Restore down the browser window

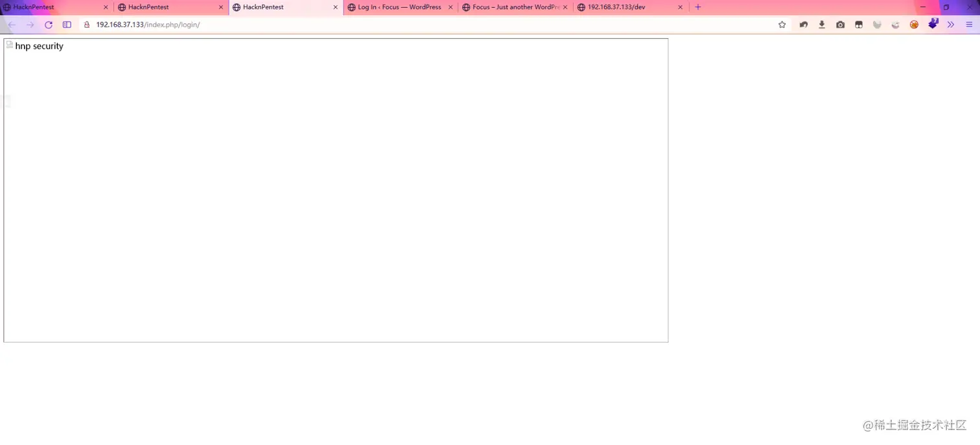946,7
